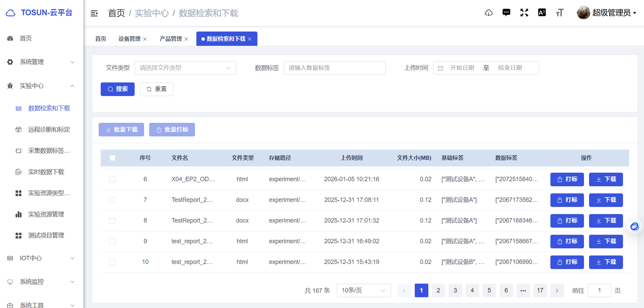The width and height of the screenshot is (644, 308).
Task: Expand the 系统管理 sidebar menu
Action: 41,62
